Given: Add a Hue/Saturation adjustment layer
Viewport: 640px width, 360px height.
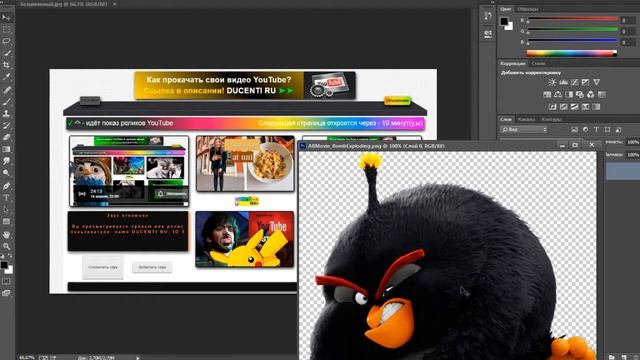Looking at the screenshot, I should point(547,94).
